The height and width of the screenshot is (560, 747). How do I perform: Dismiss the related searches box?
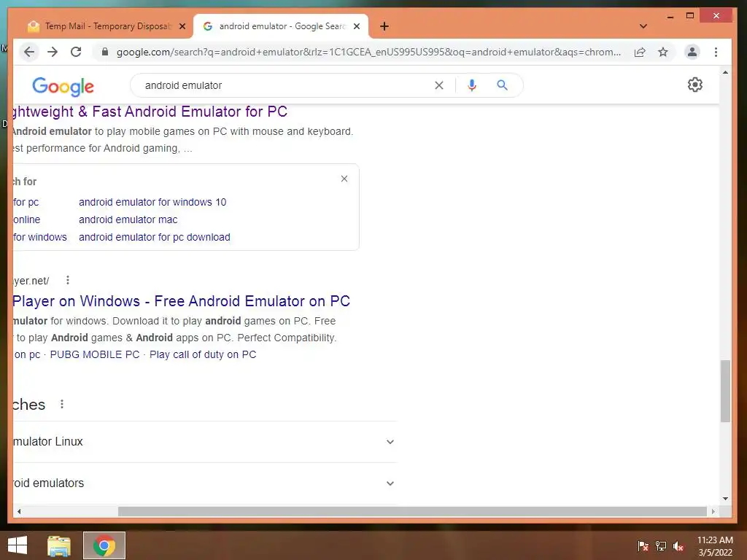(344, 179)
